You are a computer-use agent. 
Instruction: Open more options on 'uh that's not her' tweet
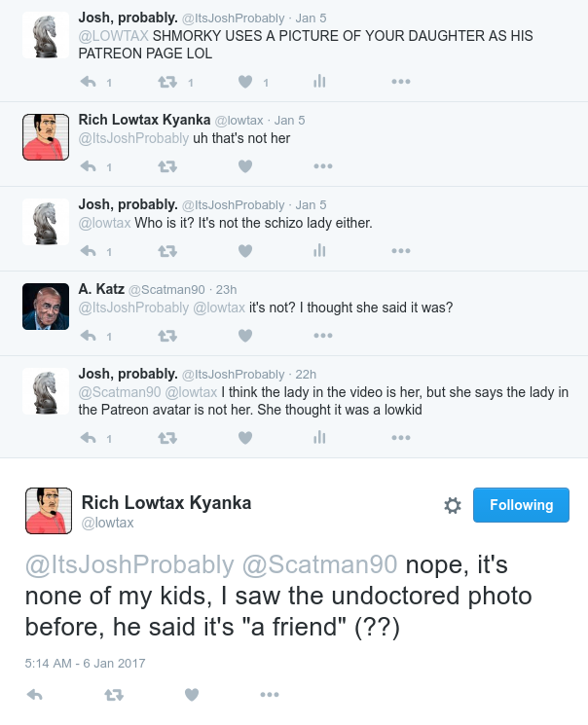pos(323,166)
